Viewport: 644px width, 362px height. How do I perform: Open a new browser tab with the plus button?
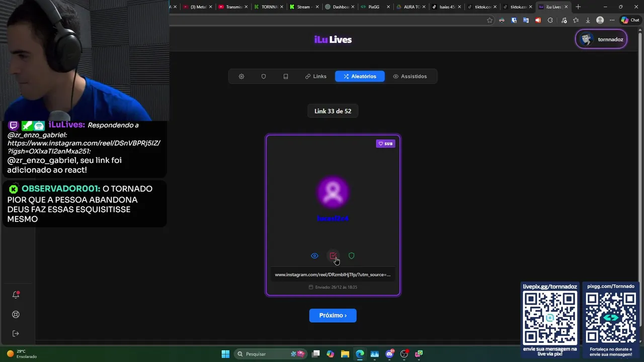[x=578, y=7]
